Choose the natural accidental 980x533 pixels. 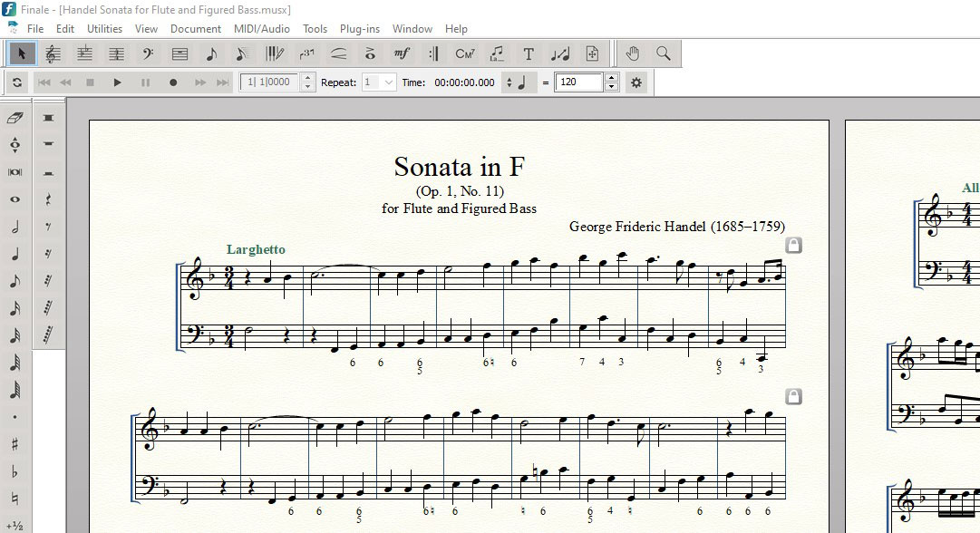click(x=15, y=499)
